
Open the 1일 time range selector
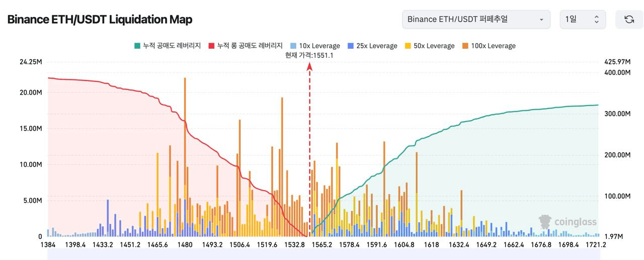point(583,19)
